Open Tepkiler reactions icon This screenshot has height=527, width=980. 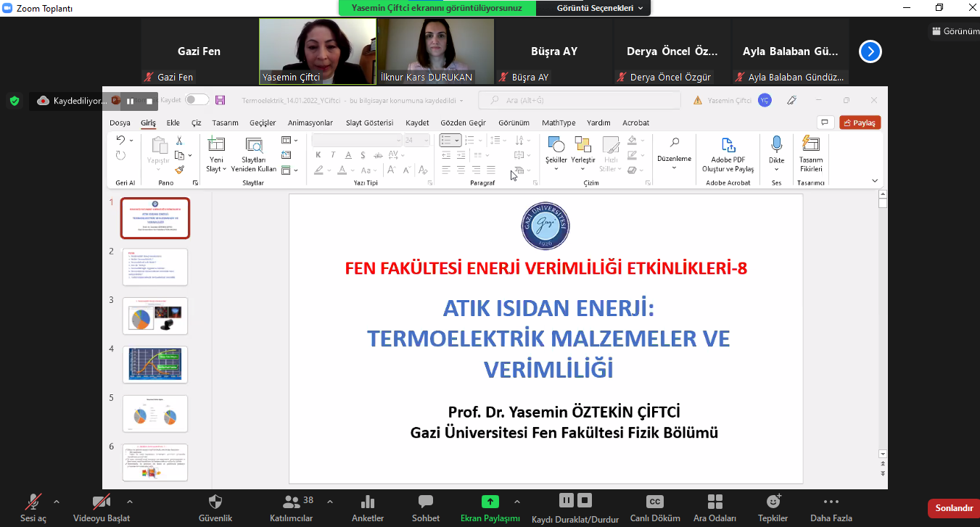773,502
